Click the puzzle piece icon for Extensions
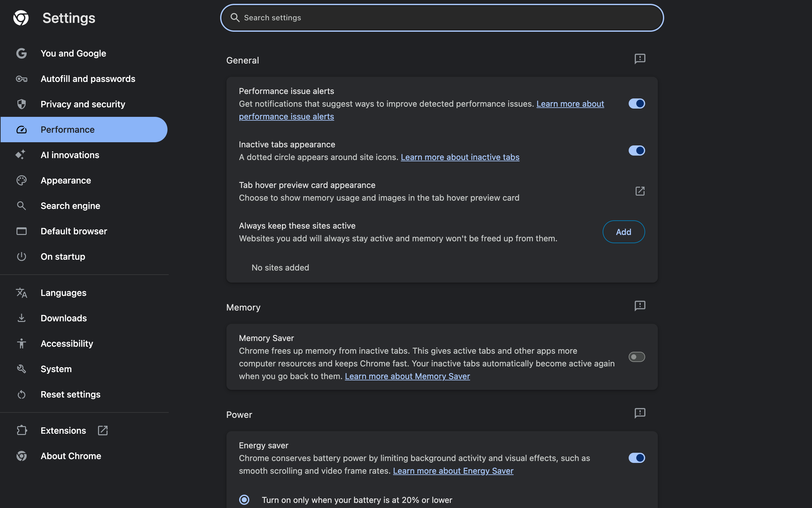 [x=22, y=431]
